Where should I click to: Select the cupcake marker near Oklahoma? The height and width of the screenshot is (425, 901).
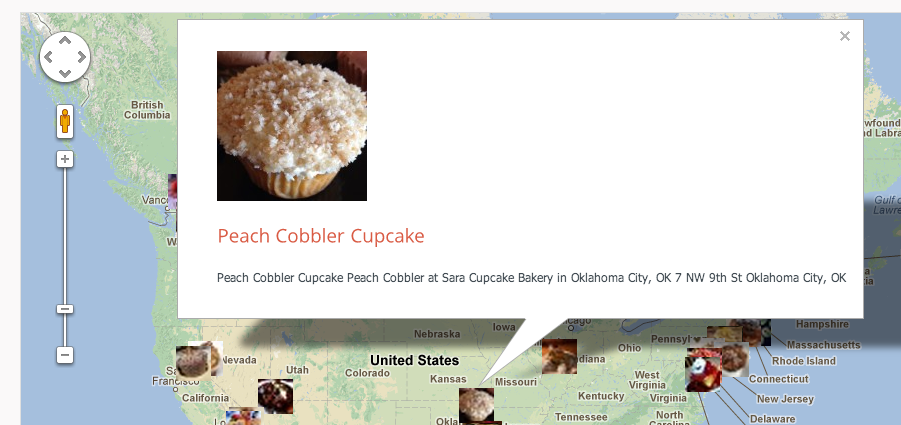(x=476, y=405)
